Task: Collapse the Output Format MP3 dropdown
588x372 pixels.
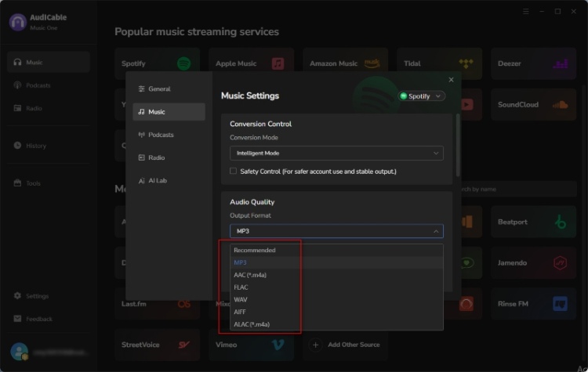Action: 336,231
